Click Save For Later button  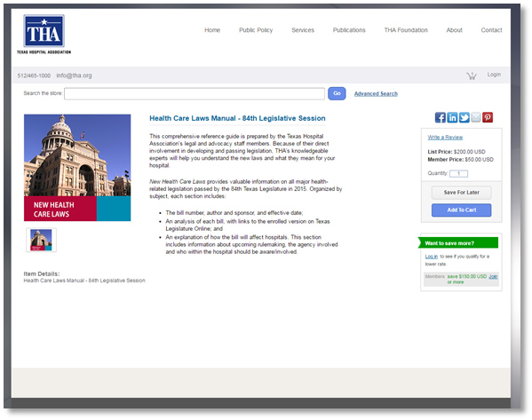[462, 193]
